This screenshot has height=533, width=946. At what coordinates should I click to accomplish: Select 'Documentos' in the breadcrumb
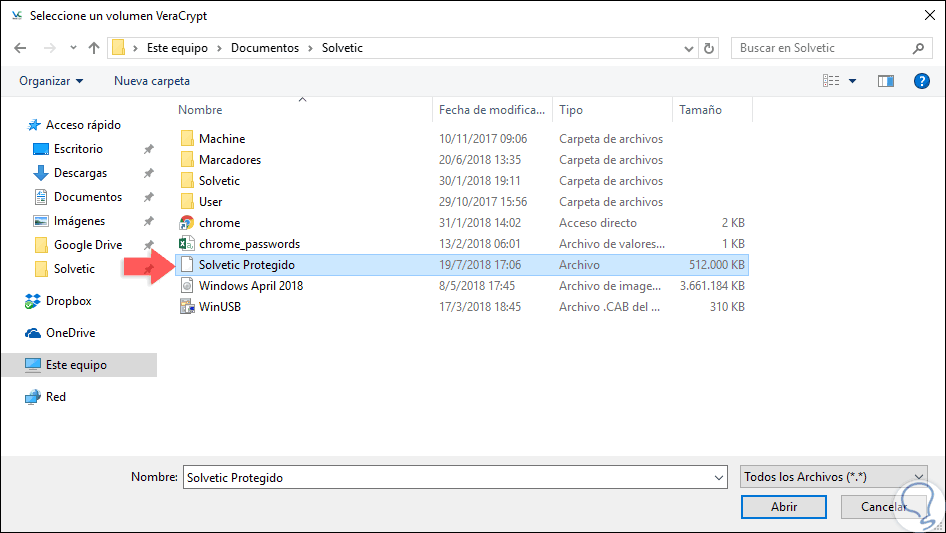coord(265,48)
